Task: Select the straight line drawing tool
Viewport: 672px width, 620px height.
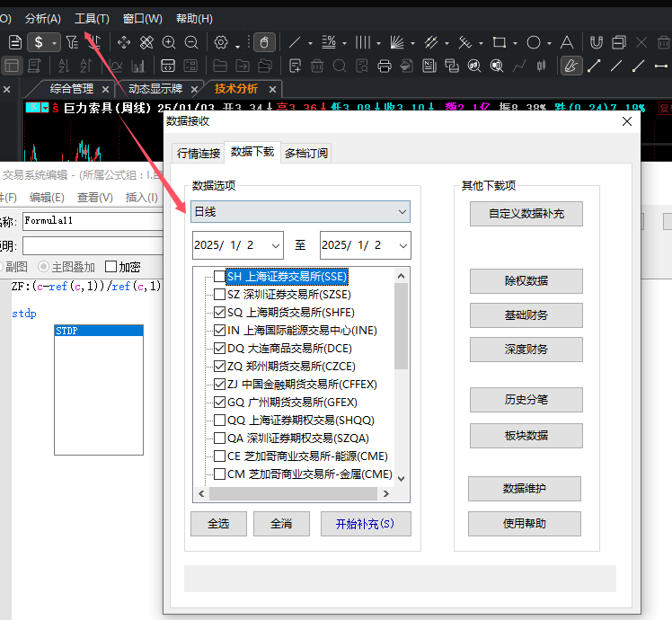Action: pyautogui.click(x=295, y=42)
